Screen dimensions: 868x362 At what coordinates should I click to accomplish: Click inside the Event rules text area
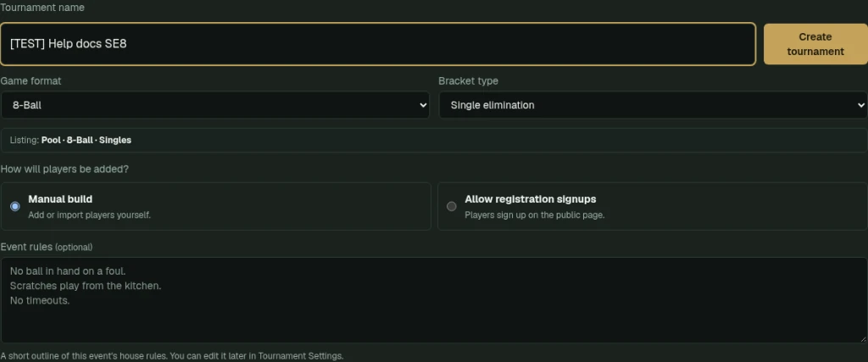coord(433,299)
